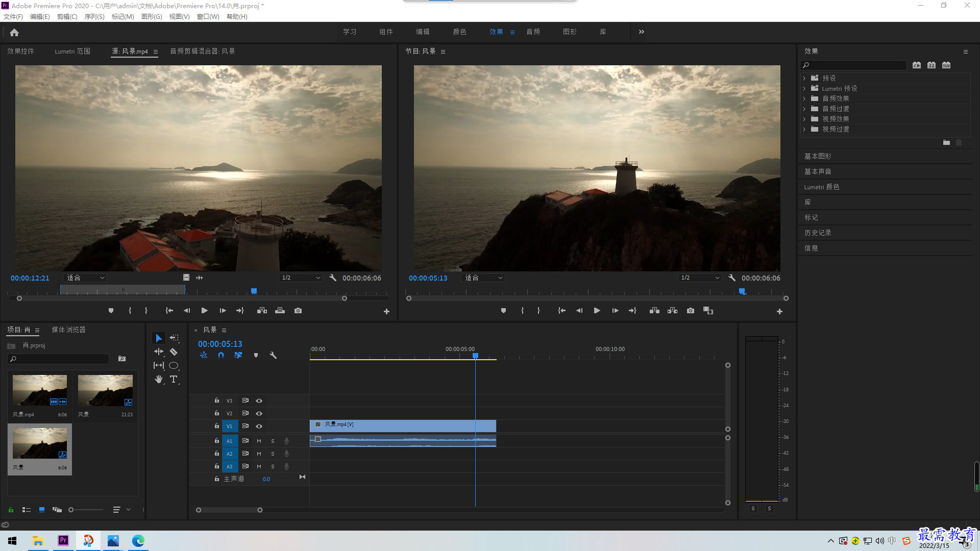Click Comparison View icon in program monitor

708,311
